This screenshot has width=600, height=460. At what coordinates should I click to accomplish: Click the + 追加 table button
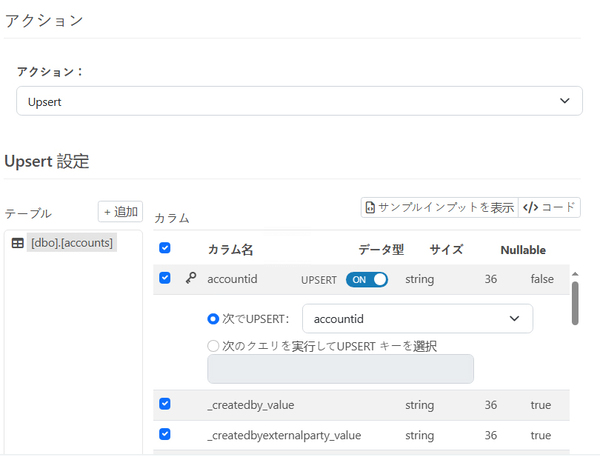[x=120, y=212]
